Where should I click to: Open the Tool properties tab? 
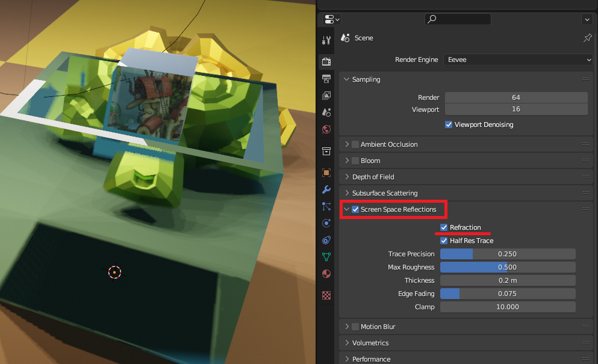point(326,40)
